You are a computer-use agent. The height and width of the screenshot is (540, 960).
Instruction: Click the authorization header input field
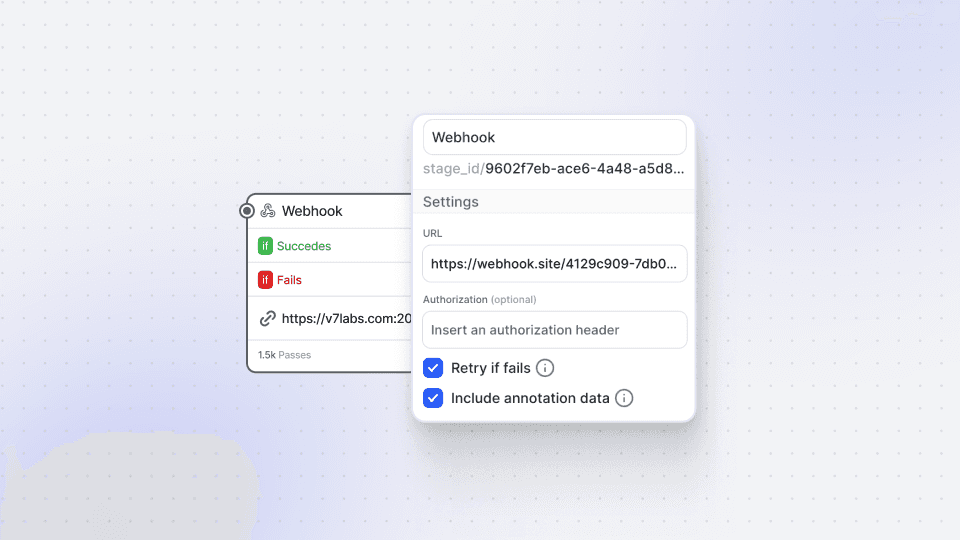pos(555,330)
